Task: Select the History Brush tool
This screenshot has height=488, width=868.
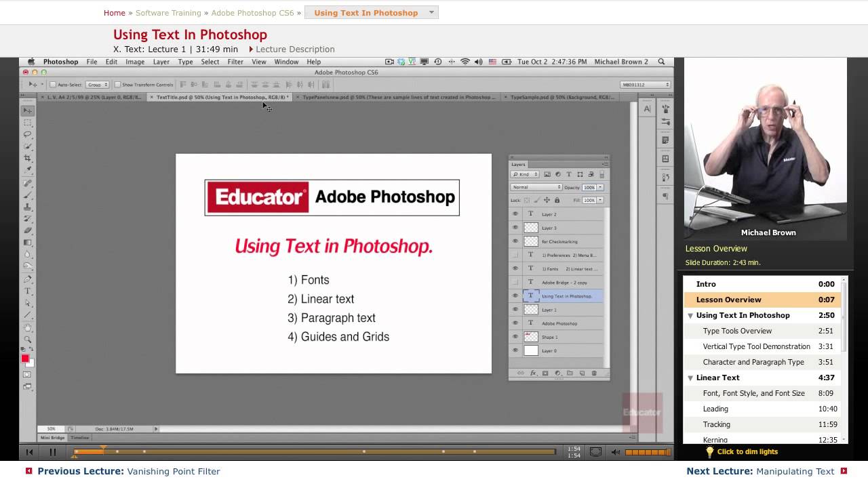Action: (28, 218)
